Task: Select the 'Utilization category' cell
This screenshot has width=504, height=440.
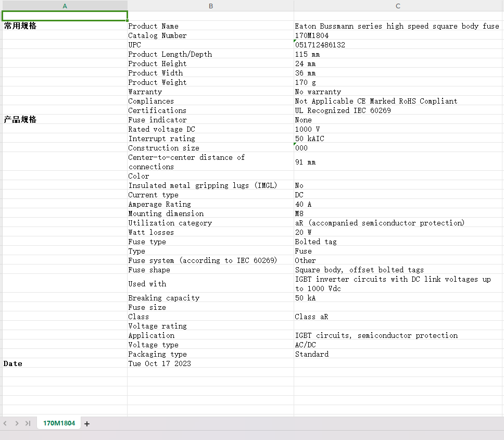Action: (x=210, y=223)
